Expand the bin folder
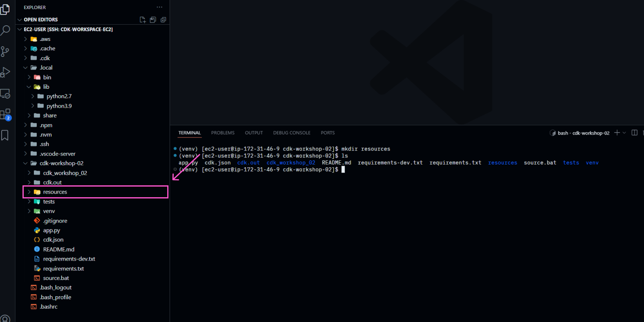Image resolution: width=644 pixels, height=322 pixels. [x=29, y=77]
